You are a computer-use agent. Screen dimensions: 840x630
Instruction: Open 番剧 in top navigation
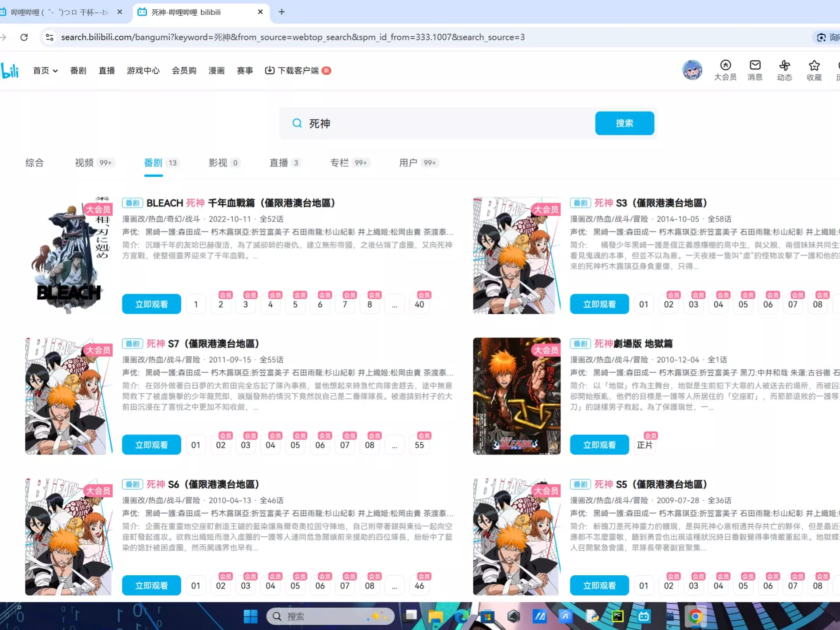pos(78,70)
